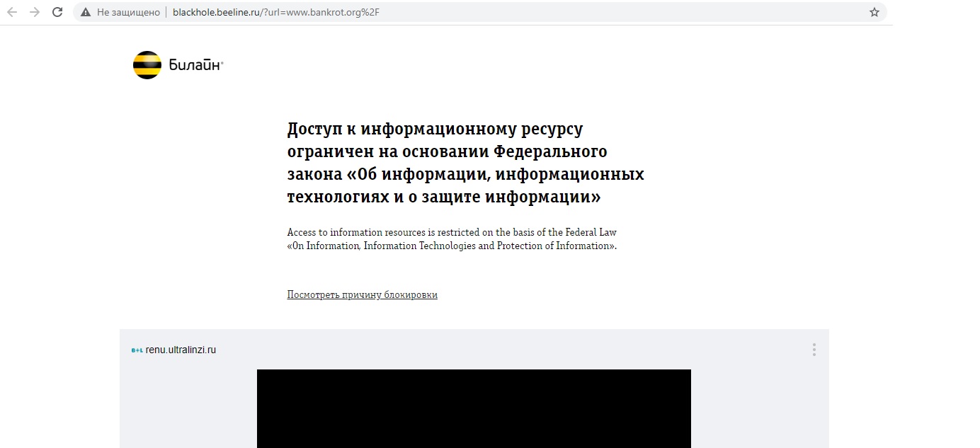Click the browser back arrow
Viewport: 980px width, 448px height.
12,12
